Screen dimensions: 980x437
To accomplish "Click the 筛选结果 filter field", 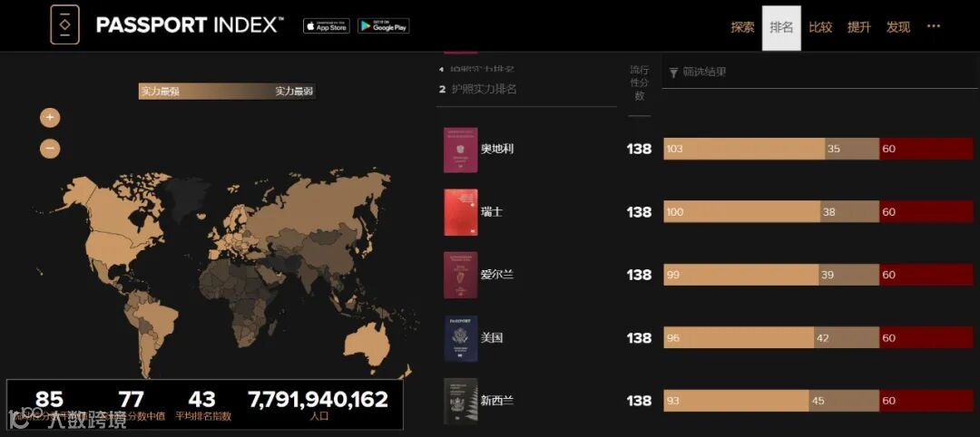I will pos(819,73).
